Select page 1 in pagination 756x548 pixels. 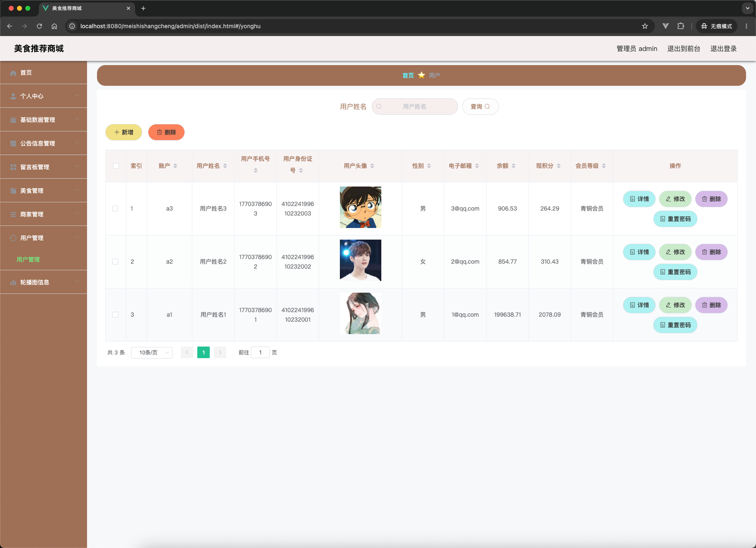tap(204, 352)
